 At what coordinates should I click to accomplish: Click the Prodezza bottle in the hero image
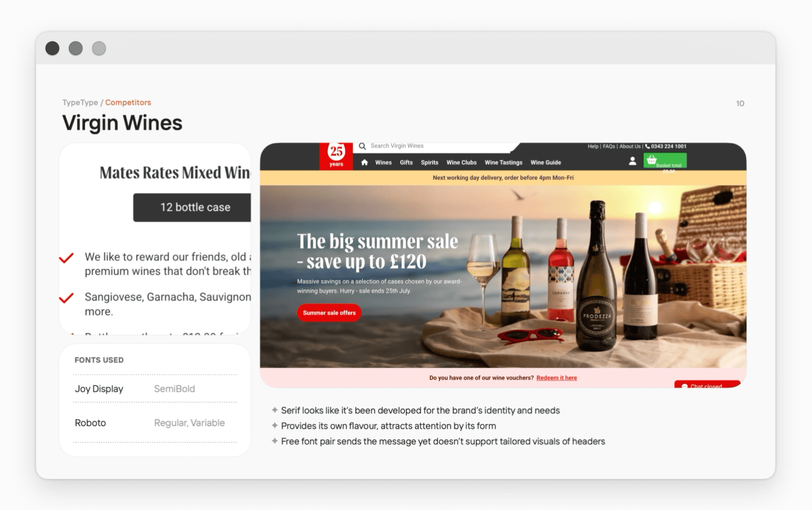tap(597, 276)
